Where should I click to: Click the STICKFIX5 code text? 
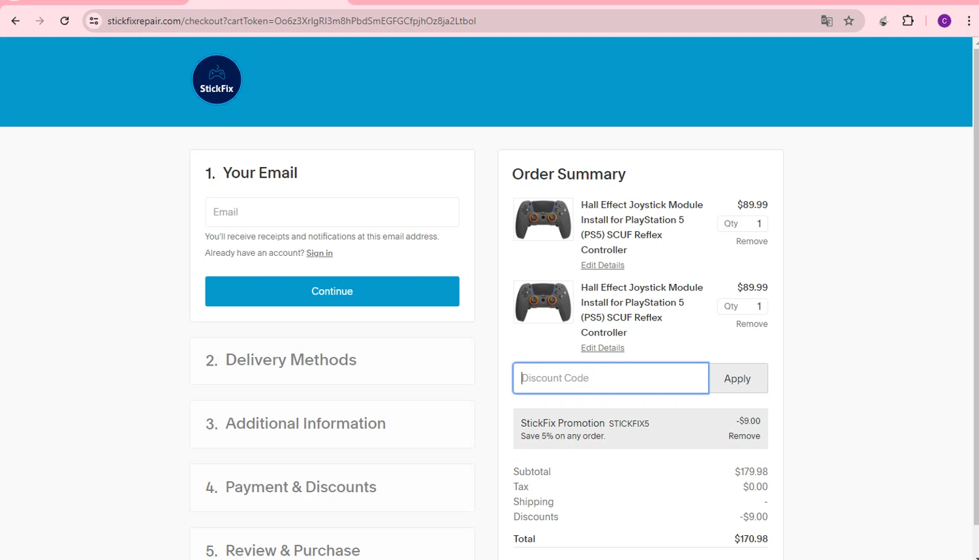point(629,424)
